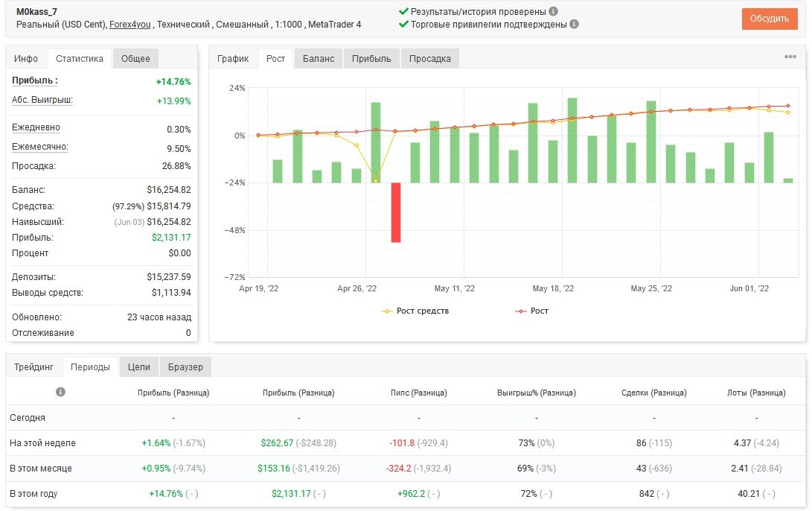
Task: Select the Статистика tab
Action: [x=79, y=59]
